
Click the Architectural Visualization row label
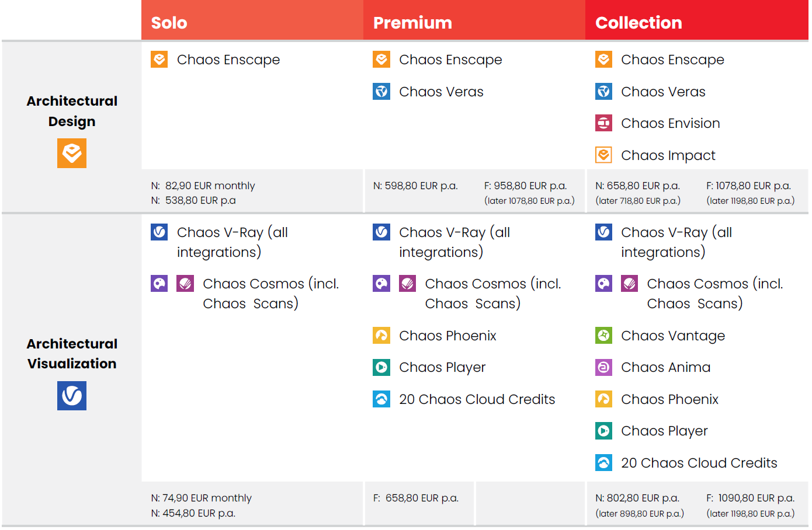[x=72, y=354]
